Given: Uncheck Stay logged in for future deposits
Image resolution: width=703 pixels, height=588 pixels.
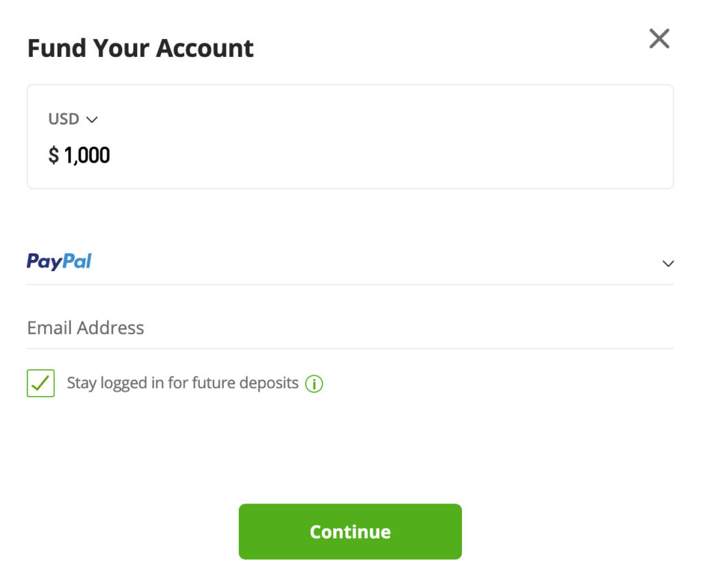Looking at the screenshot, I should pyautogui.click(x=41, y=383).
